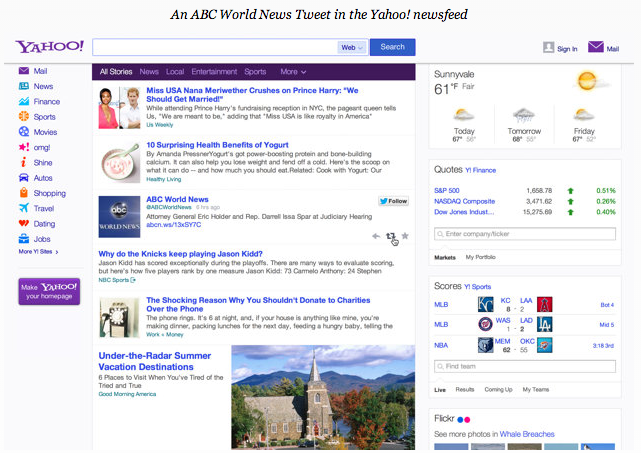Open the Los Angeles Angels team logo
This screenshot has height=453, width=641.
[x=545, y=304]
